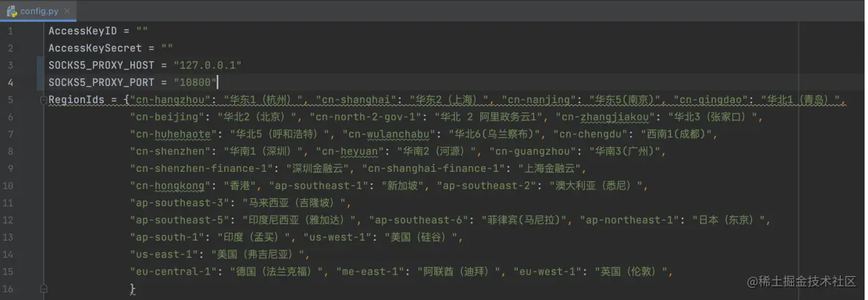Screen dimensions: 868x300
Task: Click the "cn-nanjing" key
Action: click(539, 100)
